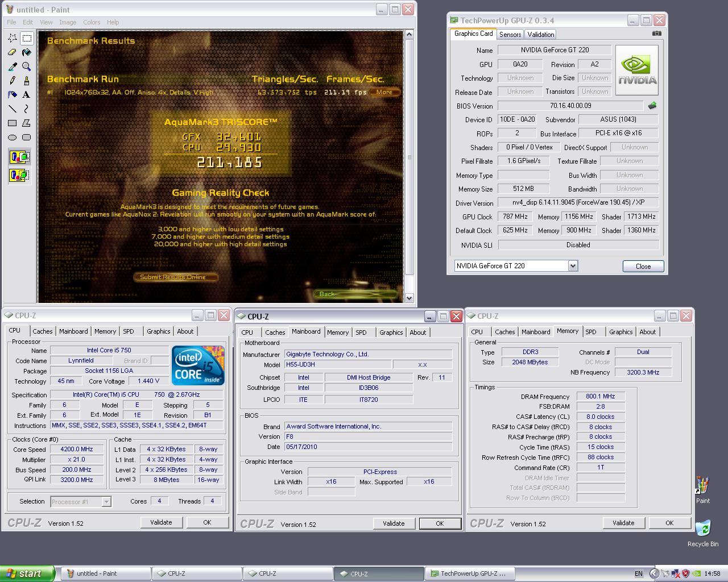Click the DRAM Frequency 800.1 MHz value
Viewport: 728px width, 582px height.
601,396
